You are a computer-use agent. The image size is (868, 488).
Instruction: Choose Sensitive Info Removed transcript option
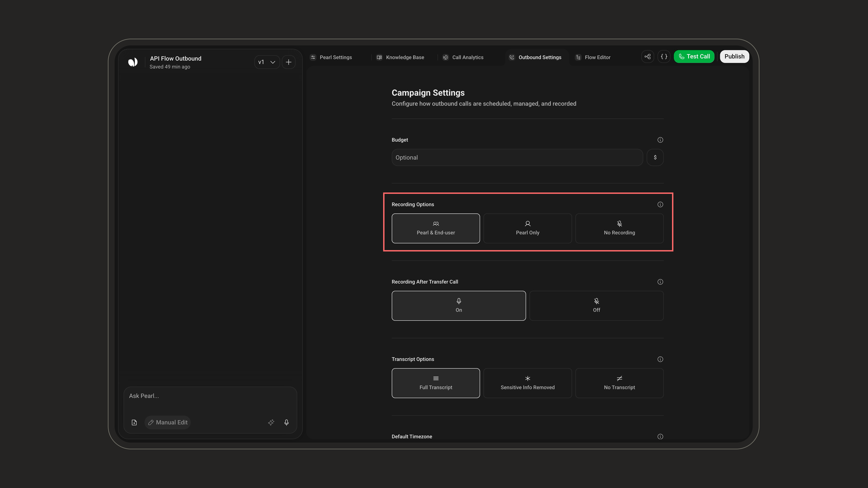coord(528,383)
